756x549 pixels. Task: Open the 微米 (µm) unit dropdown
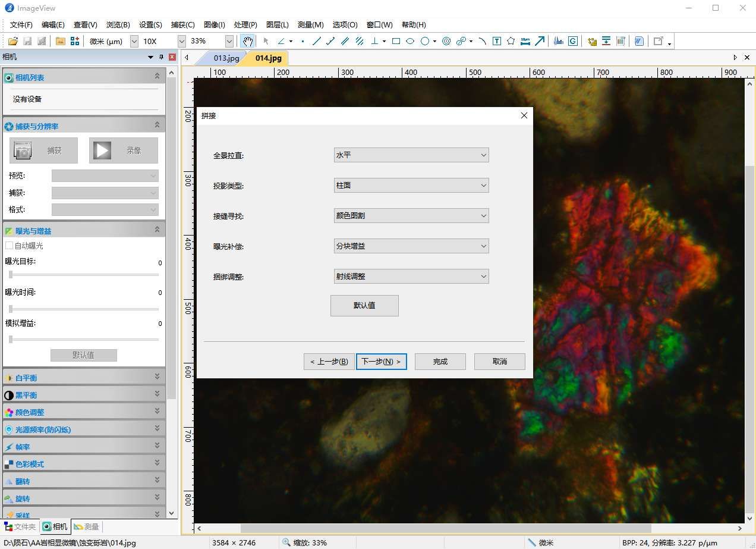tap(134, 41)
